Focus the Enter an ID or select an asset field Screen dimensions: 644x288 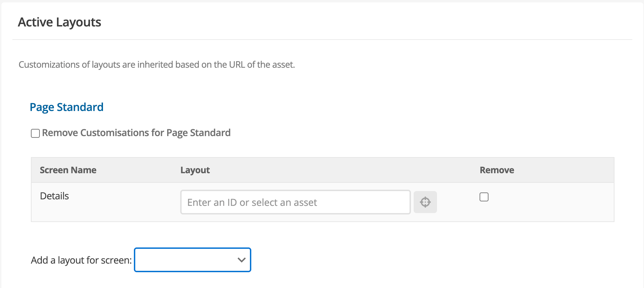click(295, 202)
